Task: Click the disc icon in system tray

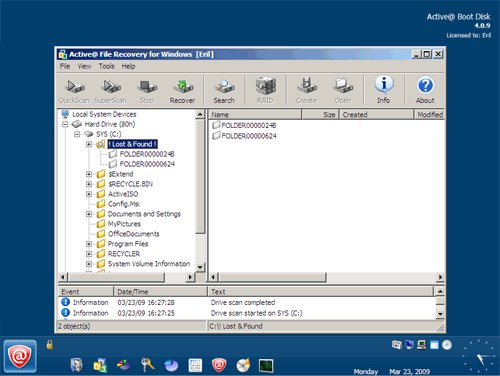Action: pyautogui.click(x=447, y=345)
